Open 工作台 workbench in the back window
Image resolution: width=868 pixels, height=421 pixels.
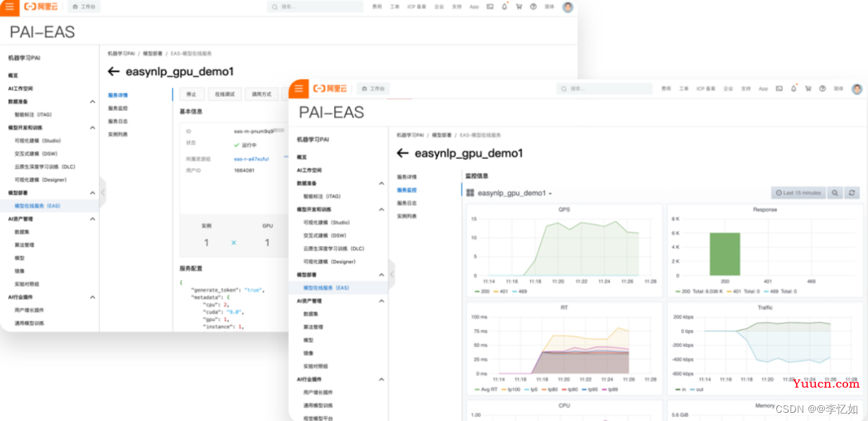(83, 6)
